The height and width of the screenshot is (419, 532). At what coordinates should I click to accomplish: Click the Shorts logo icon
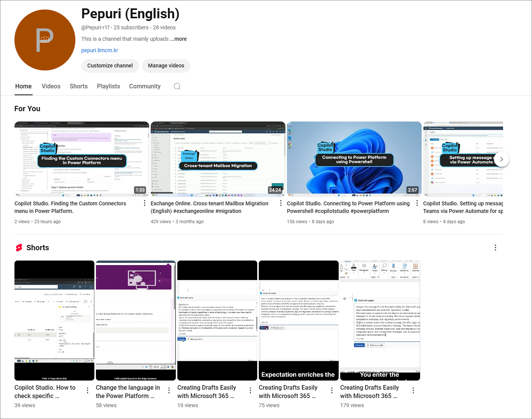(19, 248)
